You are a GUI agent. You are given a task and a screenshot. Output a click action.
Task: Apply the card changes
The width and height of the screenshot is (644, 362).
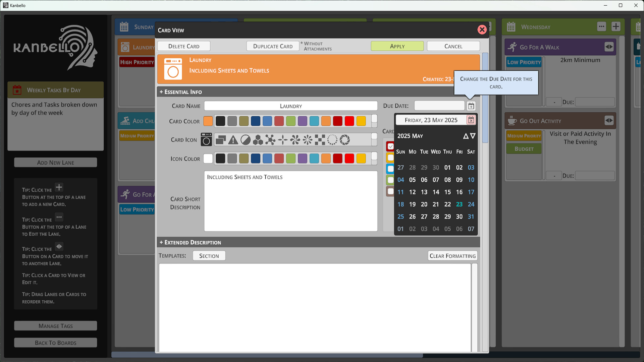[397, 46]
